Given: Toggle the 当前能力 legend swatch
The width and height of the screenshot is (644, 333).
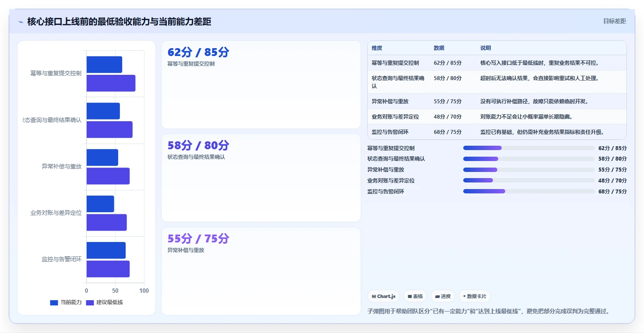Looking at the screenshot, I should tap(54, 302).
